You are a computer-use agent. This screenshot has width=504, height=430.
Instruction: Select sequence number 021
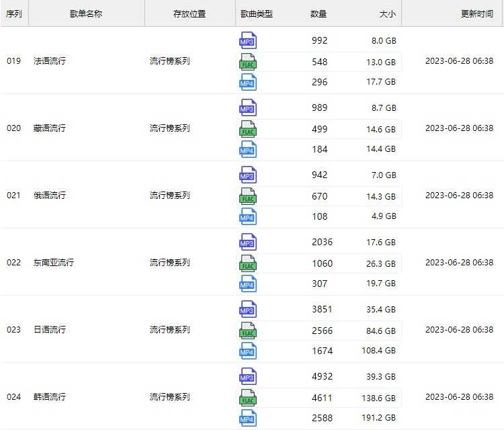(x=14, y=195)
